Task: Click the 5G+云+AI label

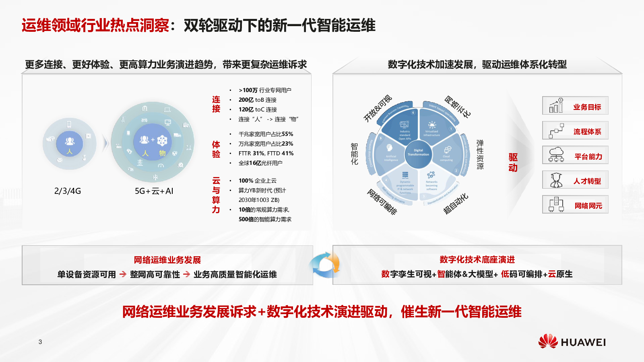Action: pos(154,191)
